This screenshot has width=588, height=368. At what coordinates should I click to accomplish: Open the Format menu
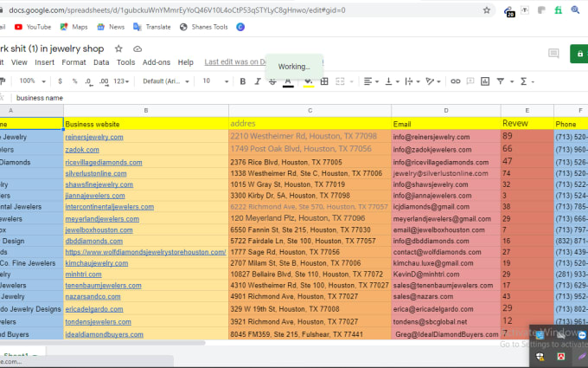click(73, 62)
